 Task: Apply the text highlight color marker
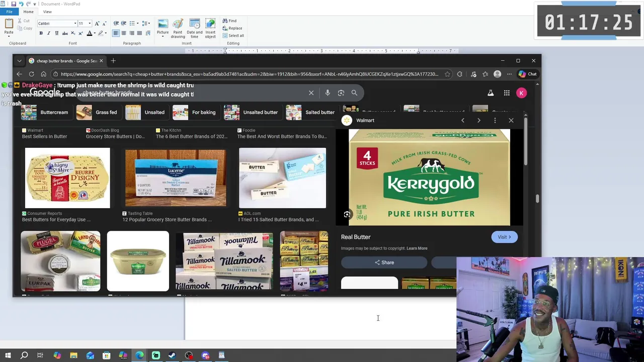pos(101,33)
